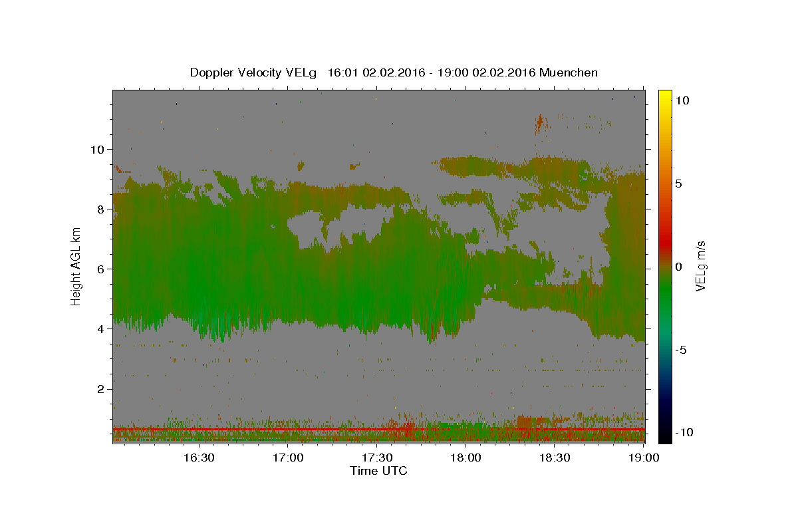Click the 10 km height tick label
This screenshot has width=798, height=532.
(98, 149)
